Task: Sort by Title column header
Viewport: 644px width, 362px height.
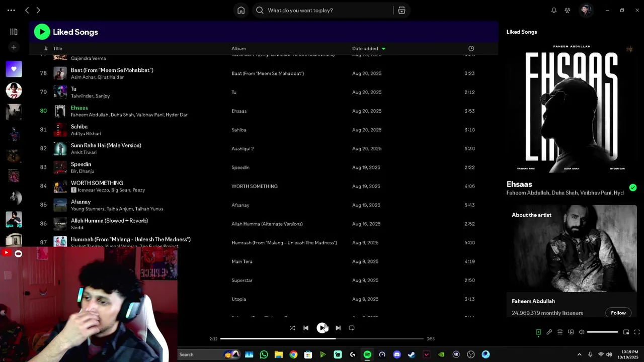Action: (x=58, y=49)
